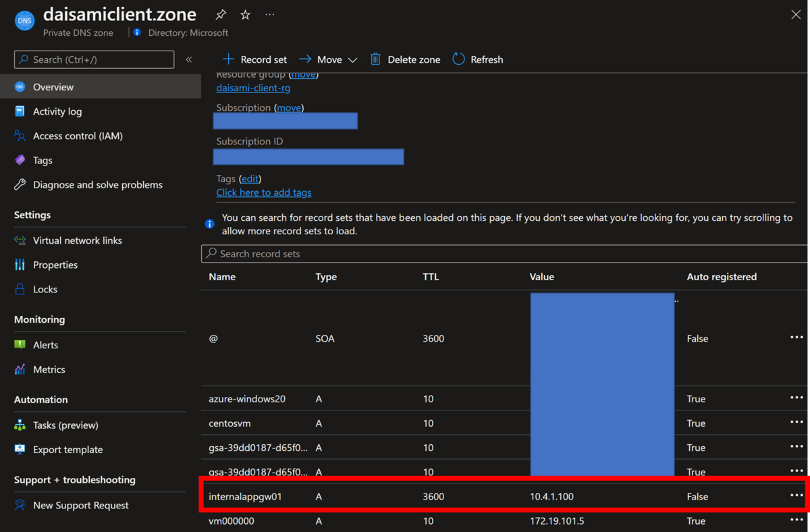Focus the Search (Ctrl+/) box
The height and width of the screenshot is (532, 810).
pyautogui.click(x=94, y=59)
